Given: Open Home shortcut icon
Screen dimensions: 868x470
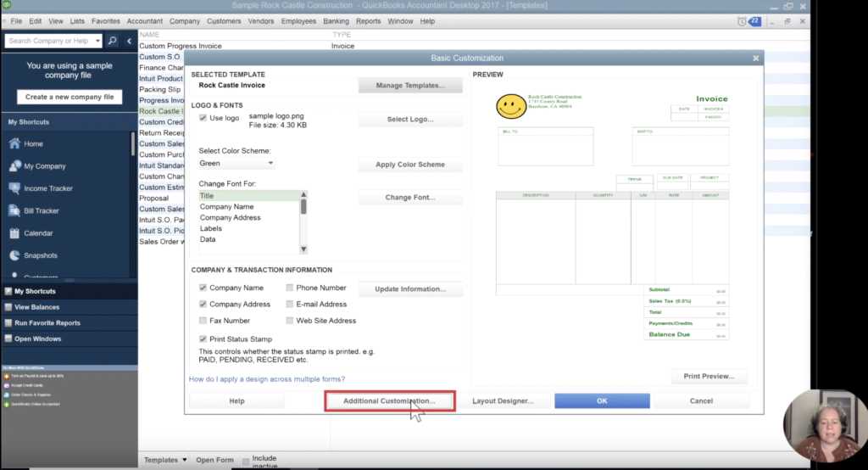Looking at the screenshot, I should point(14,143).
